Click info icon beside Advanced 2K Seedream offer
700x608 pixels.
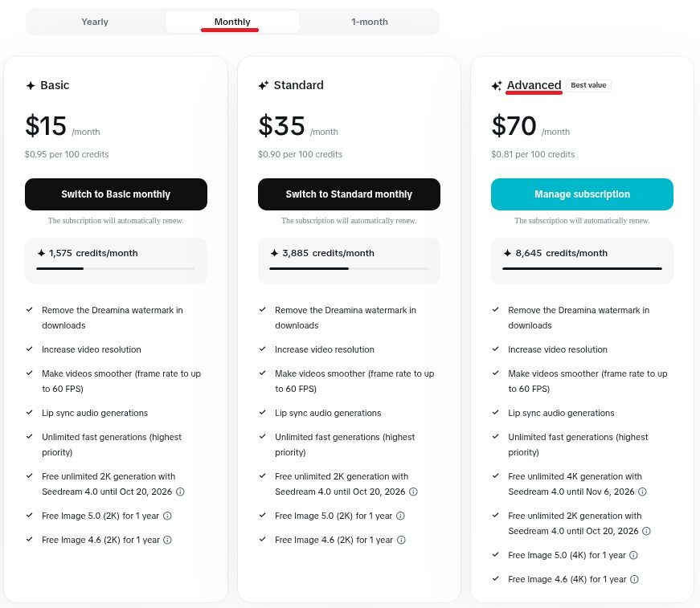click(x=646, y=532)
